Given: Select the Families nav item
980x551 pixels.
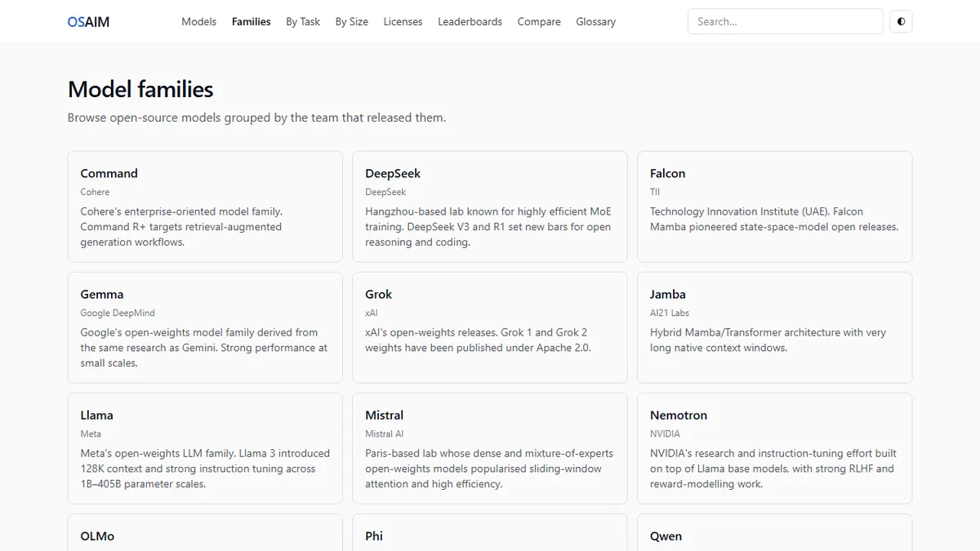Looking at the screenshot, I should tap(251, 22).
